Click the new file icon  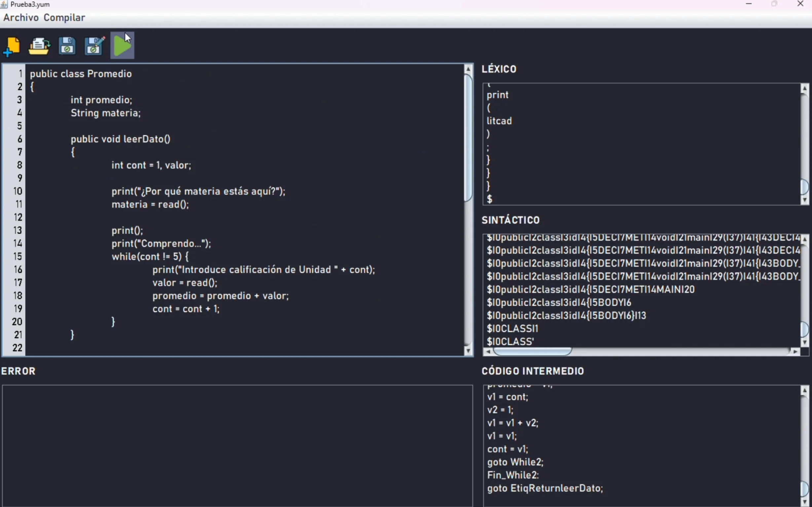click(12, 47)
